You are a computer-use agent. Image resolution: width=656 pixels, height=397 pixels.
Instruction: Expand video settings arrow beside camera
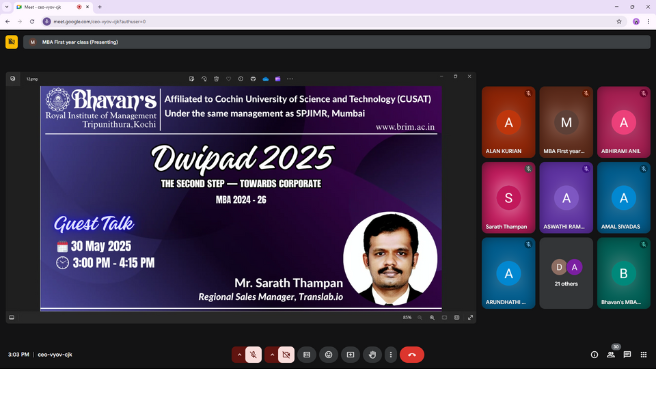tap(272, 355)
